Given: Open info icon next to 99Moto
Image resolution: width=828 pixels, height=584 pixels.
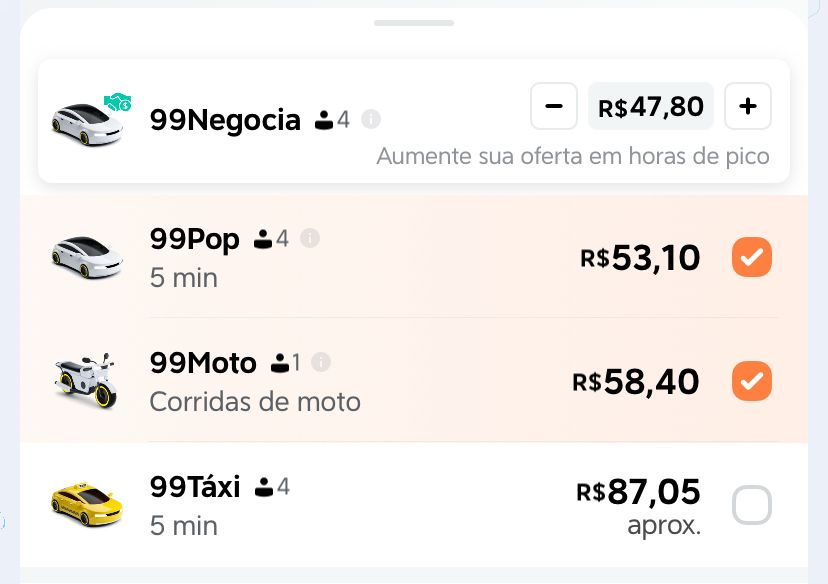Looking at the screenshot, I should click(321, 363).
